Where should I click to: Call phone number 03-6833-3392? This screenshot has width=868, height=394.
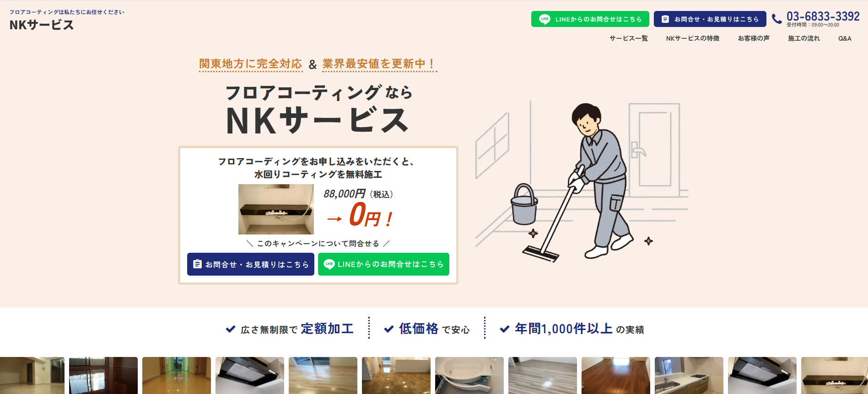[823, 16]
